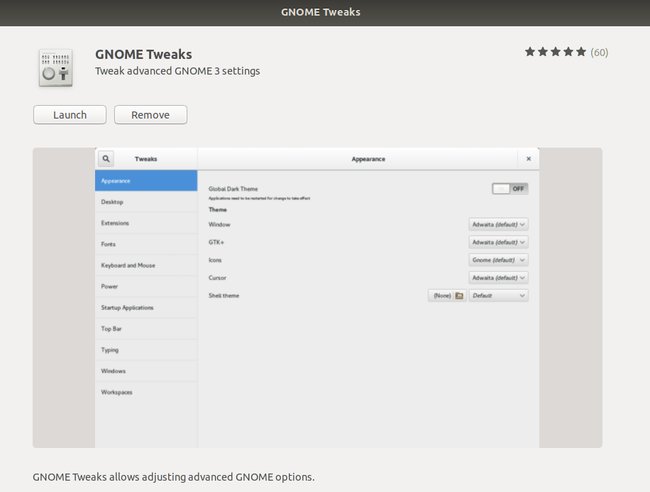650x492 pixels.
Task: Click the folder icon beside (None)
Action: (x=459, y=296)
